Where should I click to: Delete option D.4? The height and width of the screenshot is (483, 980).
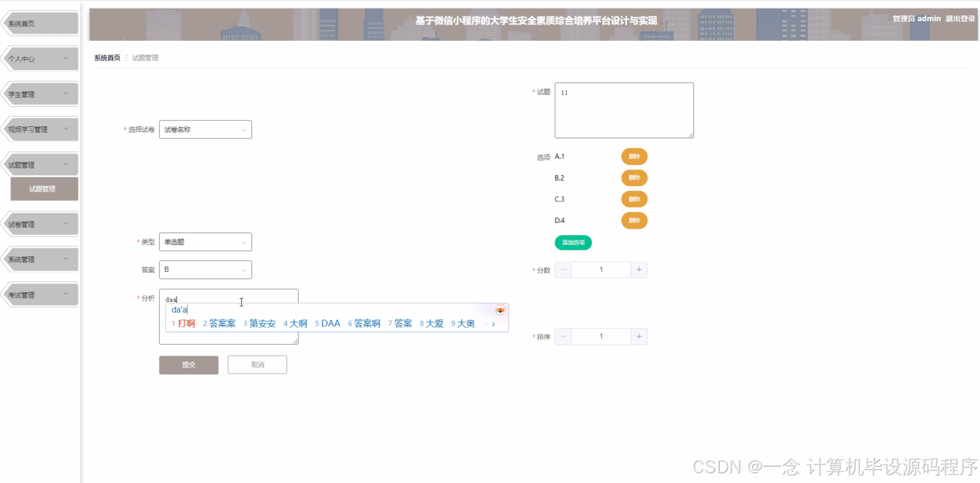634,221
